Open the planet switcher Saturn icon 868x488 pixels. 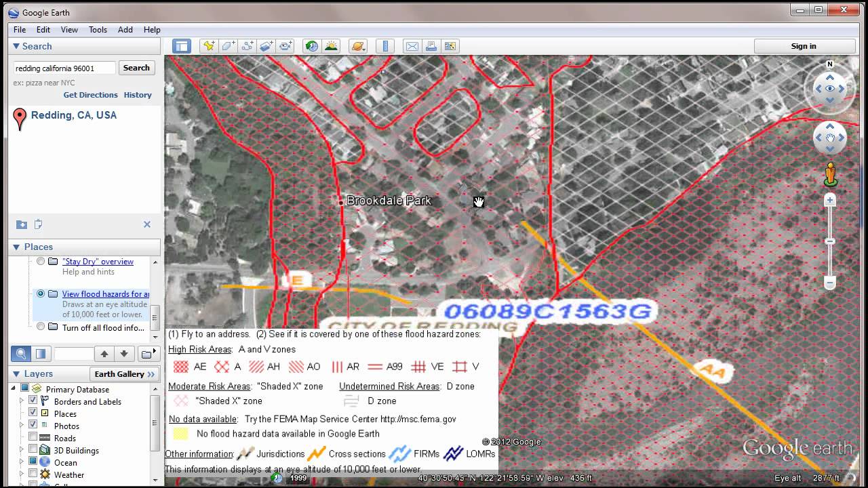(x=358, y=46)
